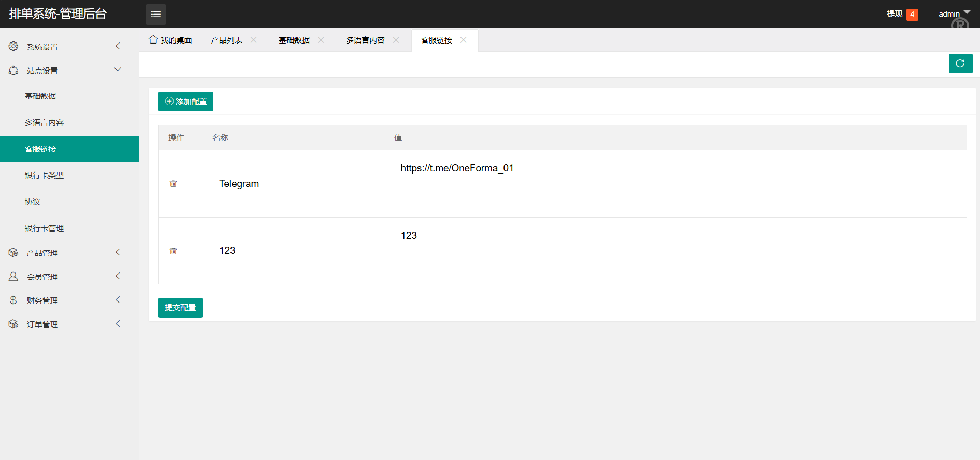Close the 产品列表 tab

coord(254,40)
